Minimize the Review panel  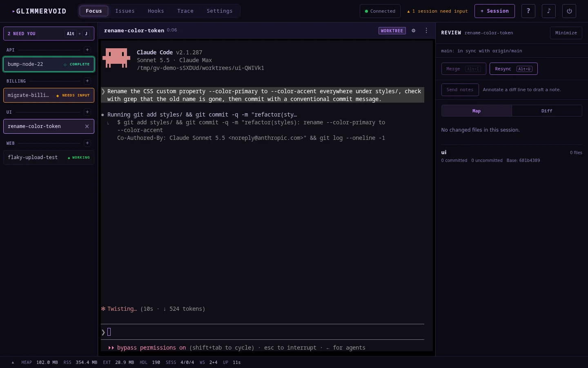click(566, 33)
